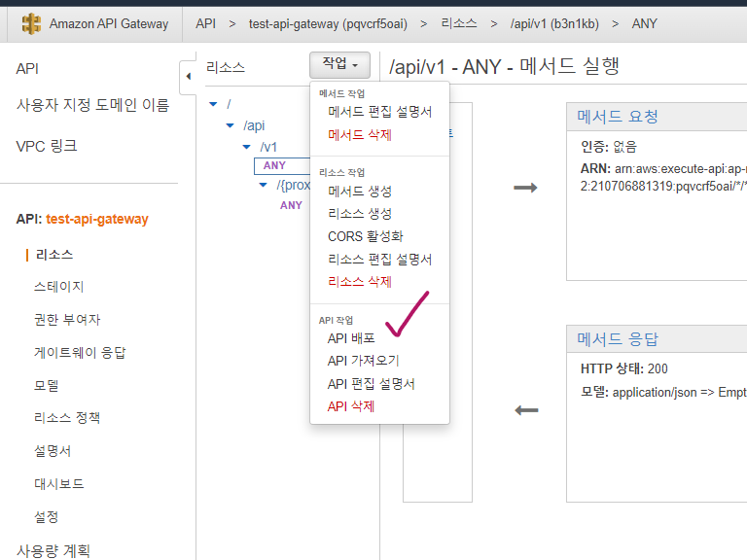Select API 배포 menu item

point(351,338)
